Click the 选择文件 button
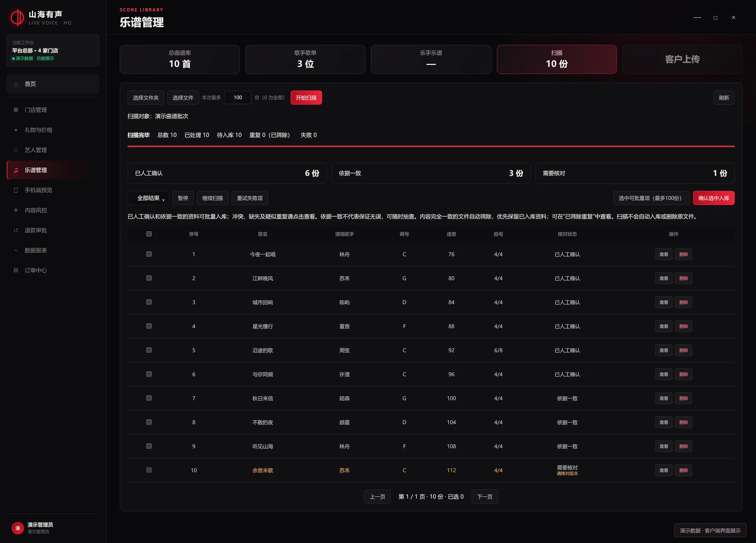This screenshot has height=543, width=756. tap(183, 98)
